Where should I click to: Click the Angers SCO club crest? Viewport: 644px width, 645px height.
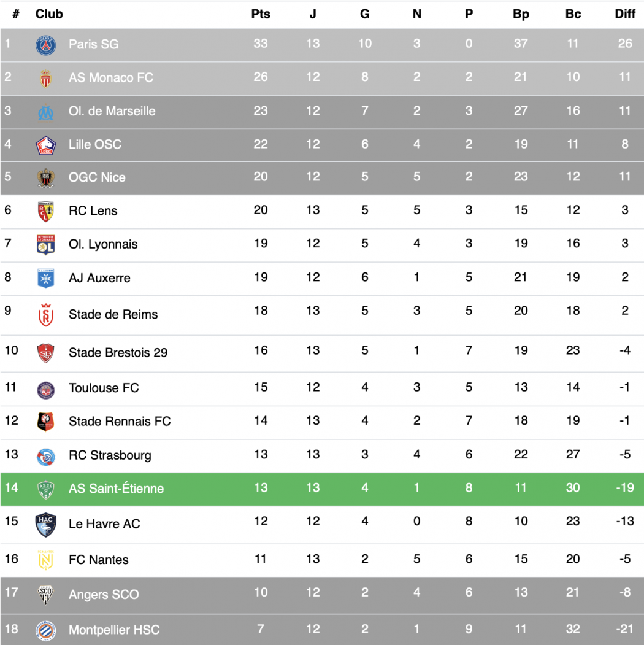[45, 595]
